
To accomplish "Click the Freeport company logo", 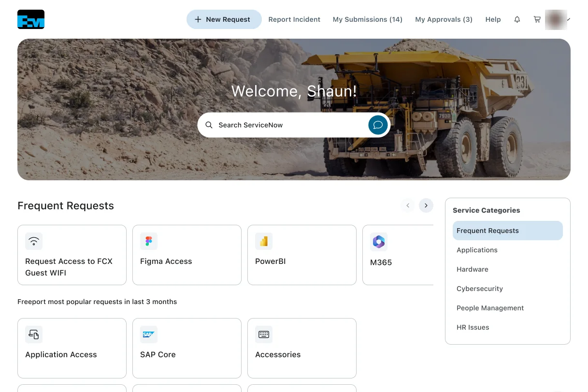I will click(31, 19).
